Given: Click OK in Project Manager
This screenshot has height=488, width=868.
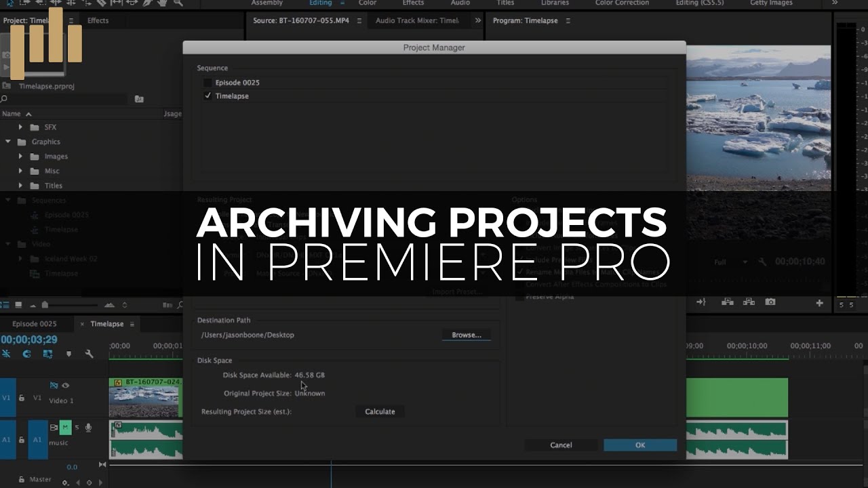Looking at the screenshot, I should tap(640, 445).
